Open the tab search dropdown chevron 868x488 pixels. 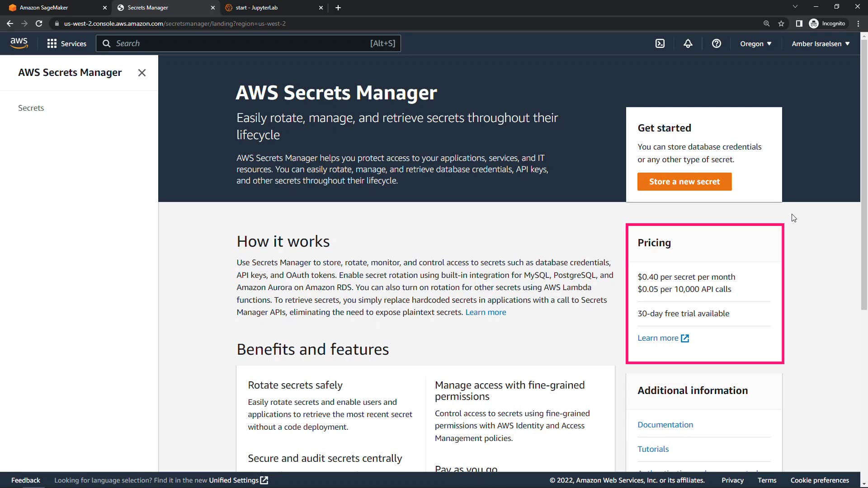tap(795, 7)
